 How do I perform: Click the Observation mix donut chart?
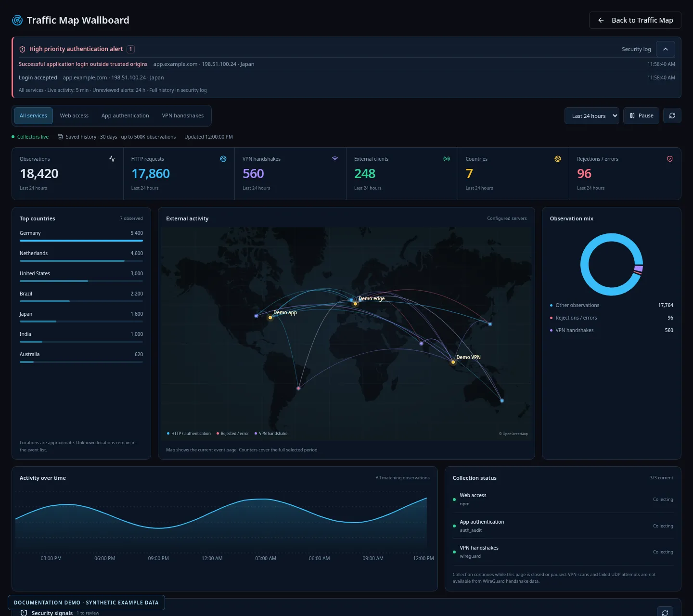611,264
